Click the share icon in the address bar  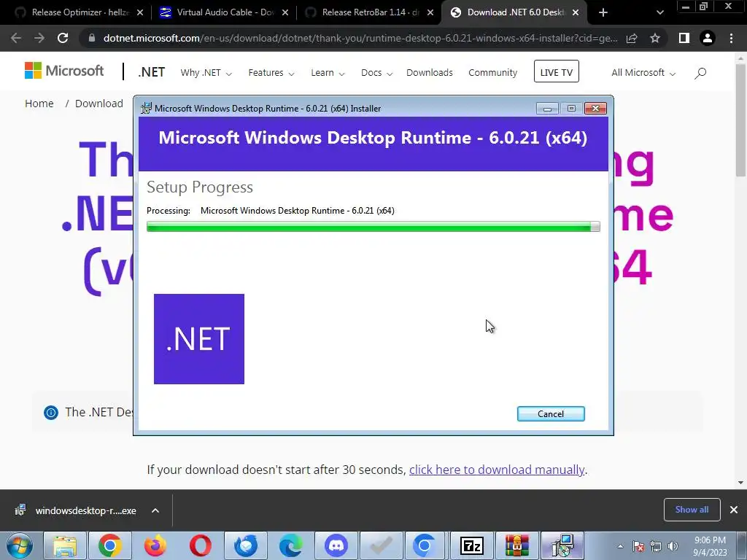(x=632, y=38)
